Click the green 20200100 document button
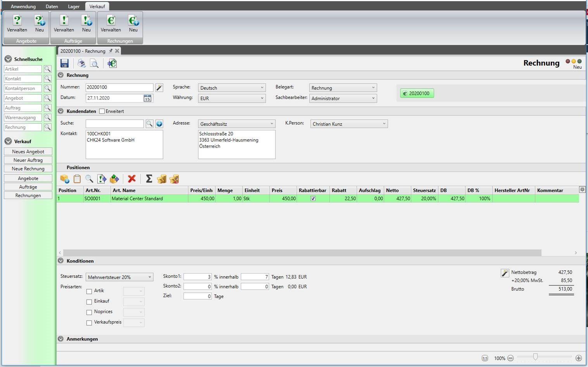588x367 pixels. pyautogui.click(x=417, y=93)
